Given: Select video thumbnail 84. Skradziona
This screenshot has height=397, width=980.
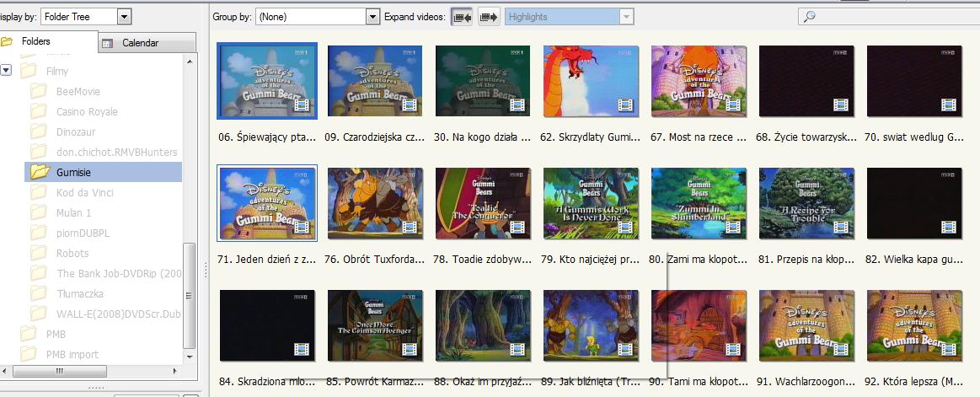Looking at the screenshot, I should 267,325.
